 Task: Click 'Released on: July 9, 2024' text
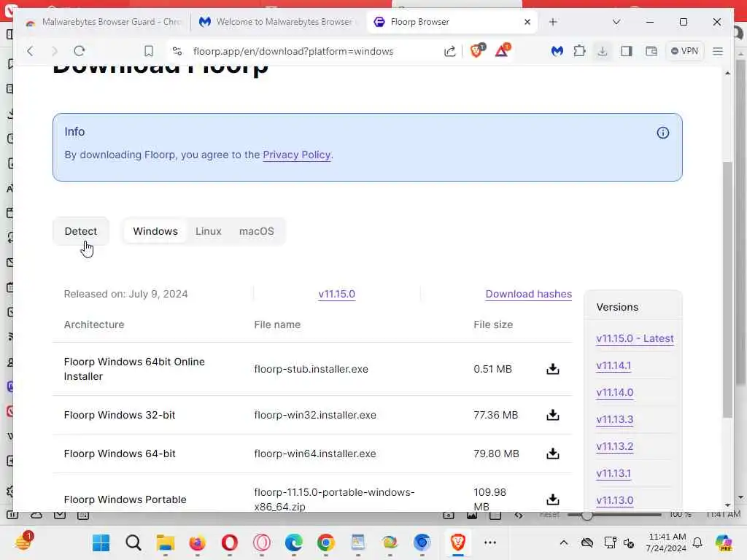[125, 295]
